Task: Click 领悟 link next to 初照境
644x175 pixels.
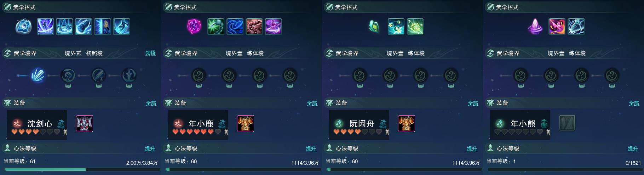Action: [150, 53]
